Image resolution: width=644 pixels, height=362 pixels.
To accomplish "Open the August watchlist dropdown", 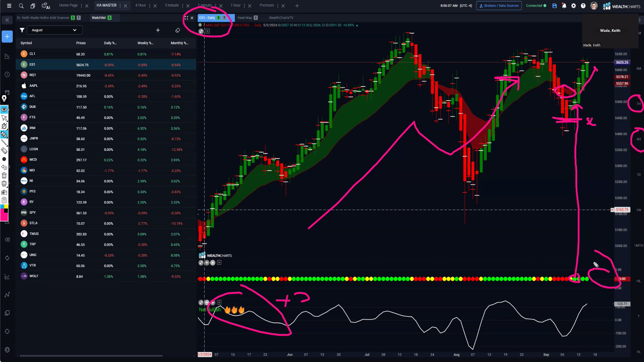I will pos(54,30).
